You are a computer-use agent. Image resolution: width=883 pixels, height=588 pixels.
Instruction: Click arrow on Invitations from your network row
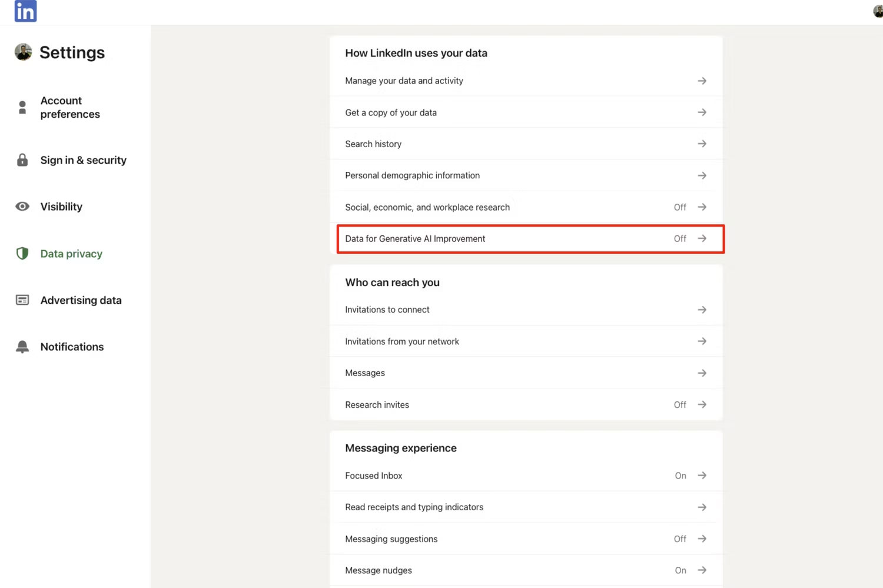702,341
